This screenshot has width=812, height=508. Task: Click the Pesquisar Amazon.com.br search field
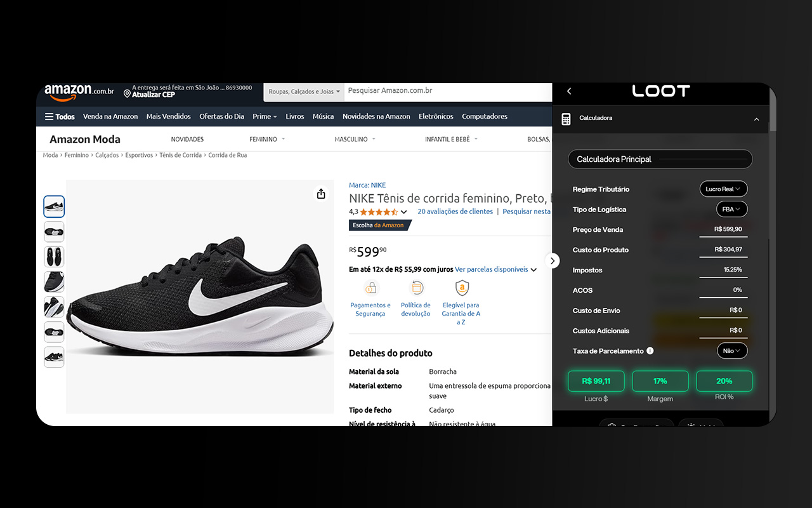tap(448, 91)
